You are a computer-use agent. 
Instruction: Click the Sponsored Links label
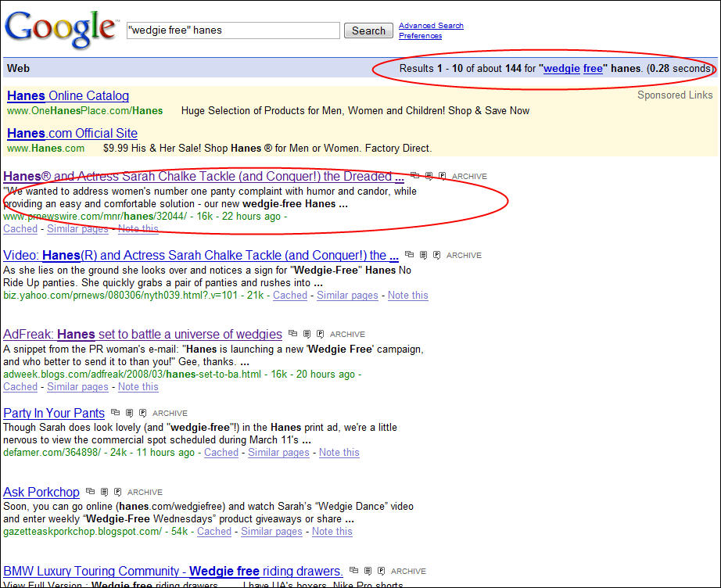pos(675,95)
